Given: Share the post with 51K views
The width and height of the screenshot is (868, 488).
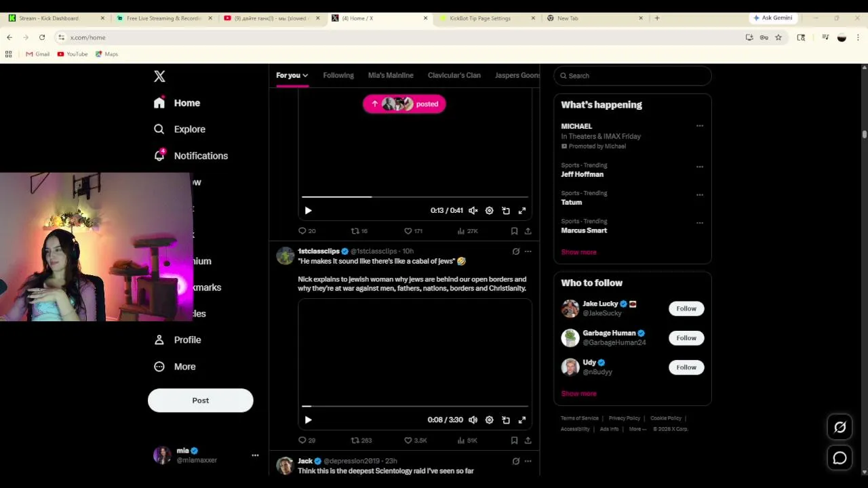Looking at the screenshot, I should click(x=528, y=441).
